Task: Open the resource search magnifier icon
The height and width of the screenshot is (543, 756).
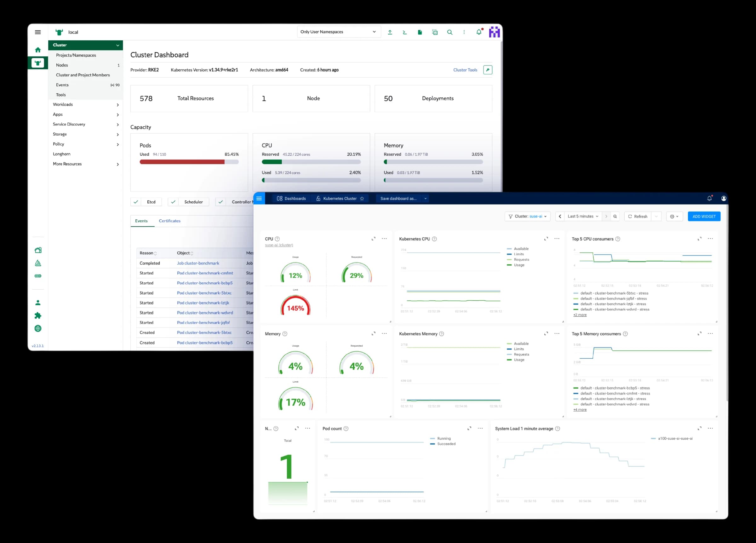Action: 450,32
